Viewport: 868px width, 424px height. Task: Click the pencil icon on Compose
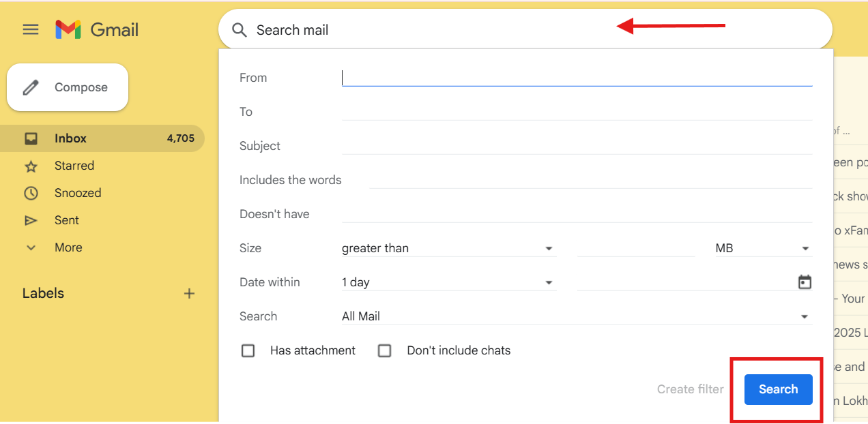point(31,87)
